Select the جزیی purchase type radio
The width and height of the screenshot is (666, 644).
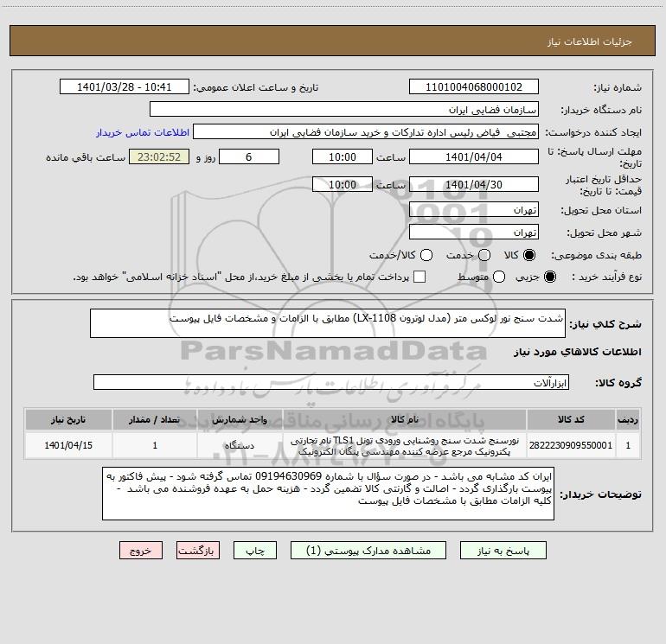[x=550, y=277]
